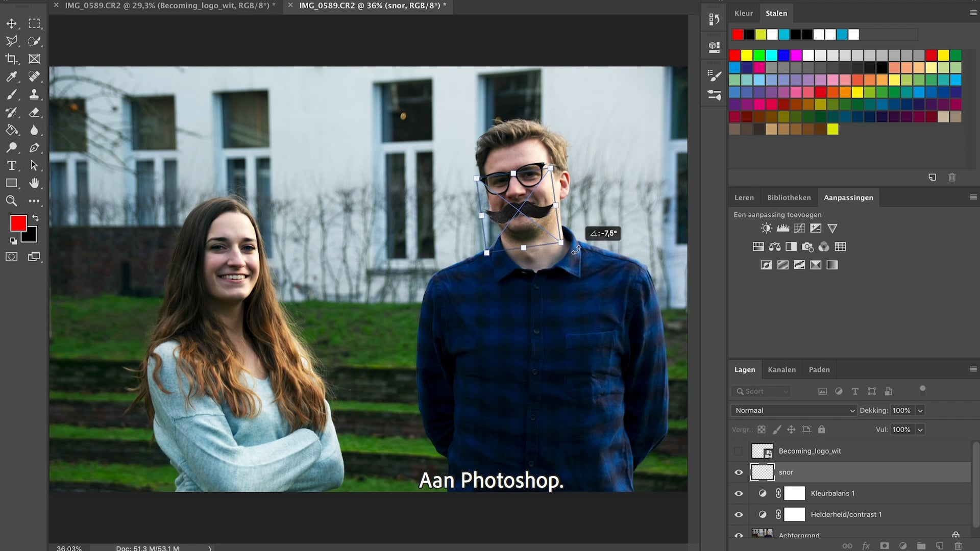Image resolution: width=980 pixels, height=551 pixels.
Task: Select the Eyedropper tool
Action: pos(11,77)
